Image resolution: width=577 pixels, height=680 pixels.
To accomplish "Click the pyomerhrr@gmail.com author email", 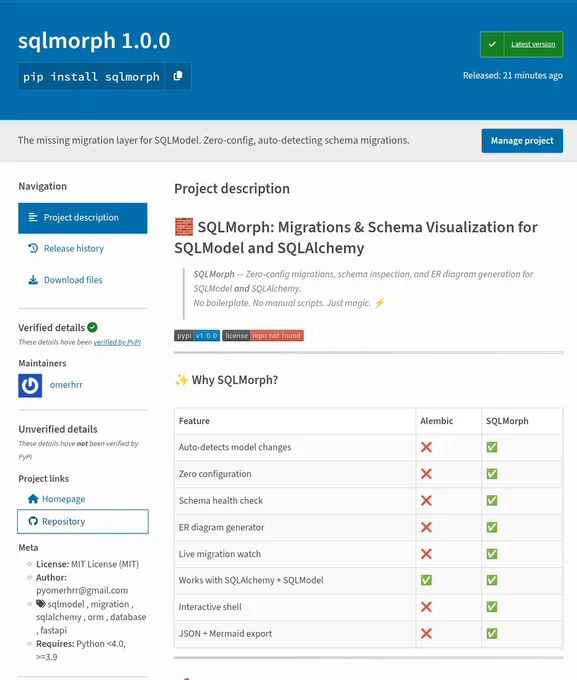I will (x=82, y=590).
